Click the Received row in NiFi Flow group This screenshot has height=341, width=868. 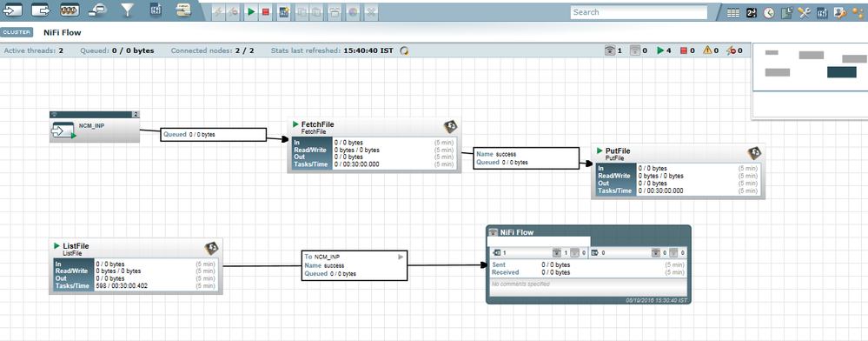point(588,272)
